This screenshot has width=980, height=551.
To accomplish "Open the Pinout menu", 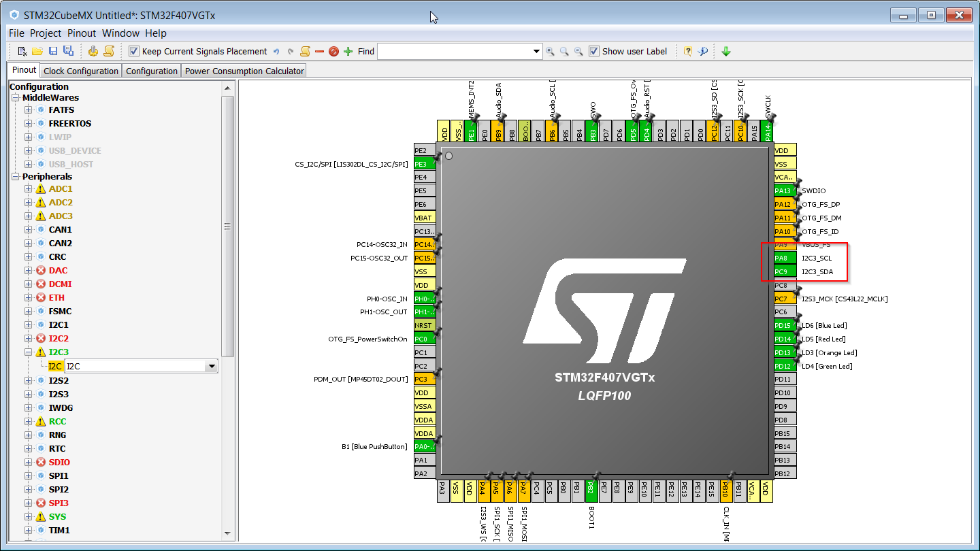I will (x=81, y=33).
